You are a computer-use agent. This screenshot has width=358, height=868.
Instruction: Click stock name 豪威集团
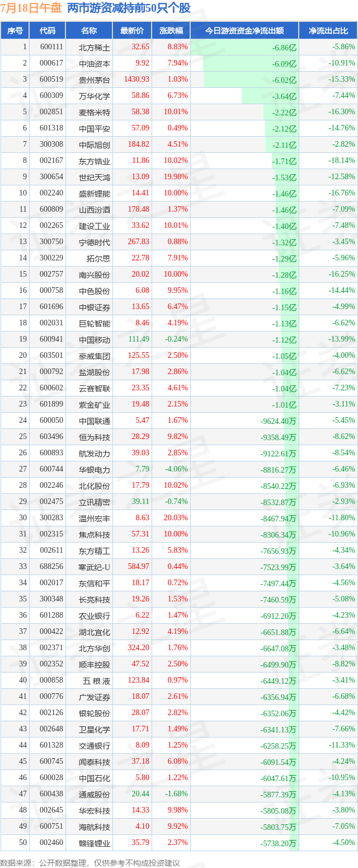(x=95, y=356)
